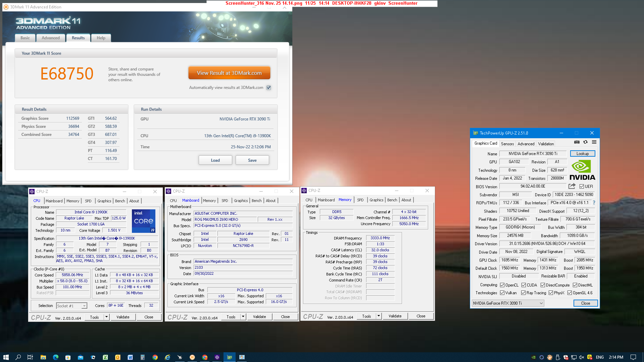Open the notification center icon

(x=633, y=357)
